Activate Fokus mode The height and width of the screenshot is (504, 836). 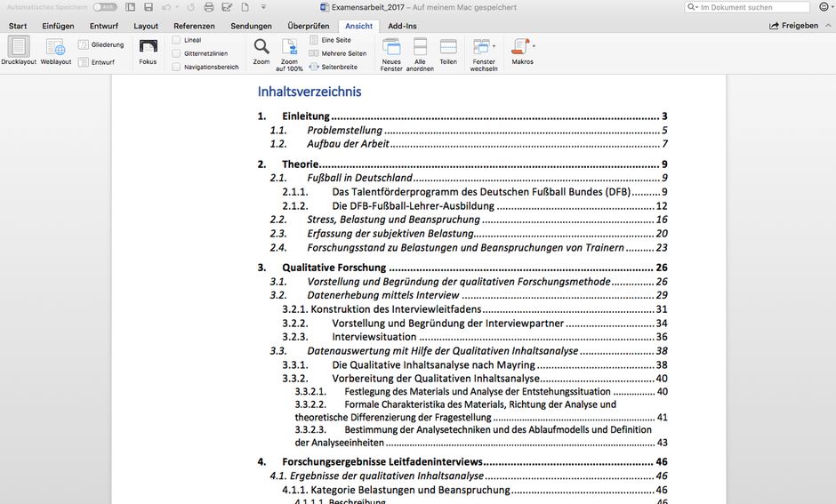148,52
